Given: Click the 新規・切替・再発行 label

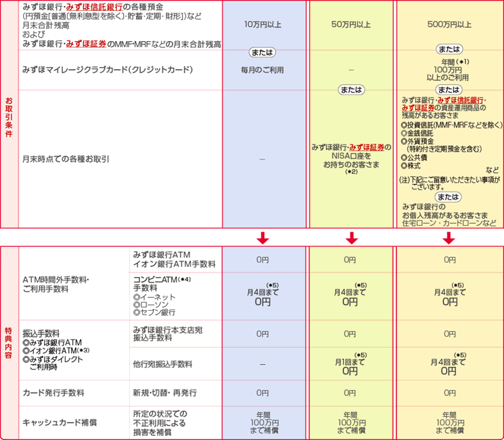Looking at the screenshot, I should (x=165, y=393).
